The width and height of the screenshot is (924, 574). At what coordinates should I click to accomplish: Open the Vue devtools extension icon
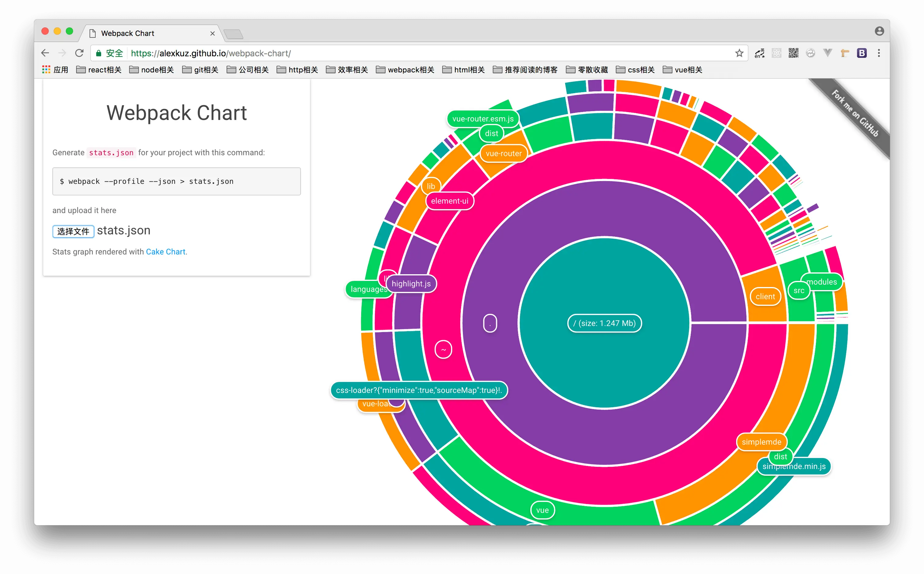(x=827, y=53)
